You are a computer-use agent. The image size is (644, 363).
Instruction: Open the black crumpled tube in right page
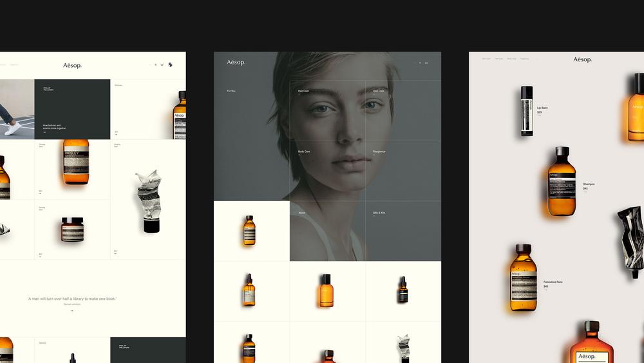pos(632,242)
